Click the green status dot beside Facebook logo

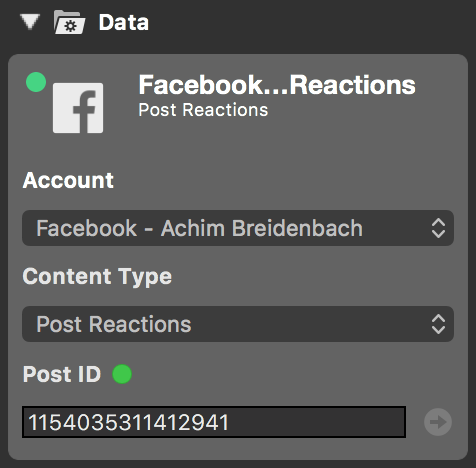point(36,82)
